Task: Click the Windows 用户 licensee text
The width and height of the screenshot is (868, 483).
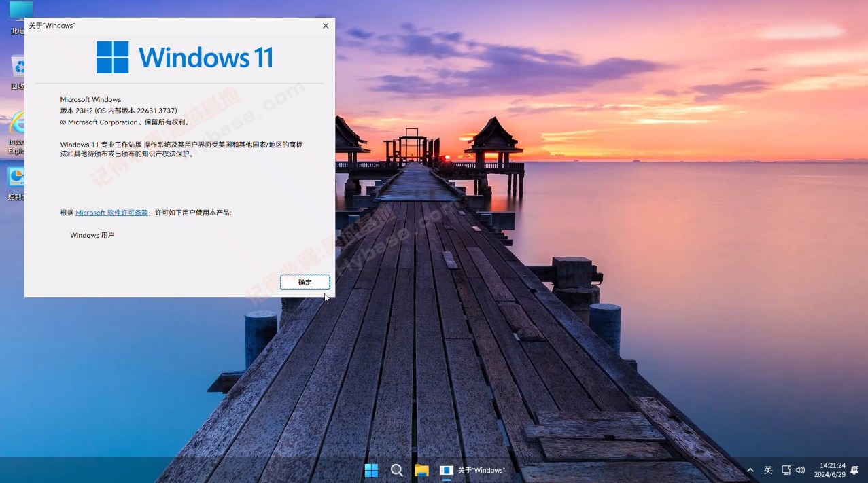Action: pos(92,235)
